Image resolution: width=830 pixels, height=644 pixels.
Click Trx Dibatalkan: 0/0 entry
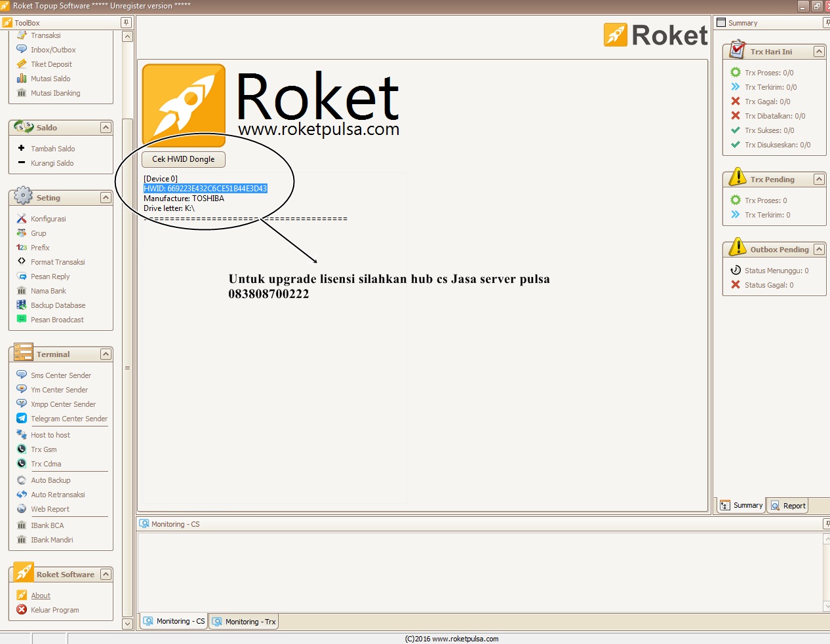pos(775,116)
